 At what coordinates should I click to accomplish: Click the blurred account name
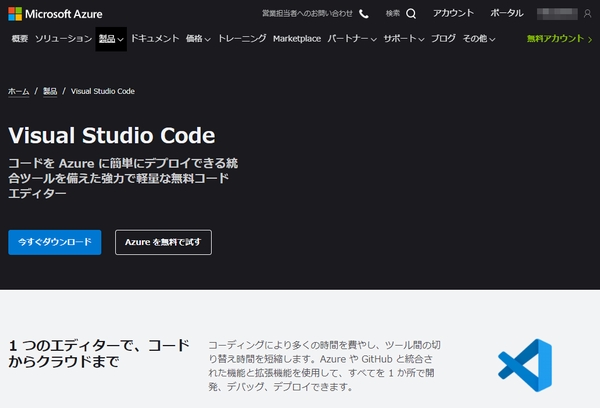[557, 14]
